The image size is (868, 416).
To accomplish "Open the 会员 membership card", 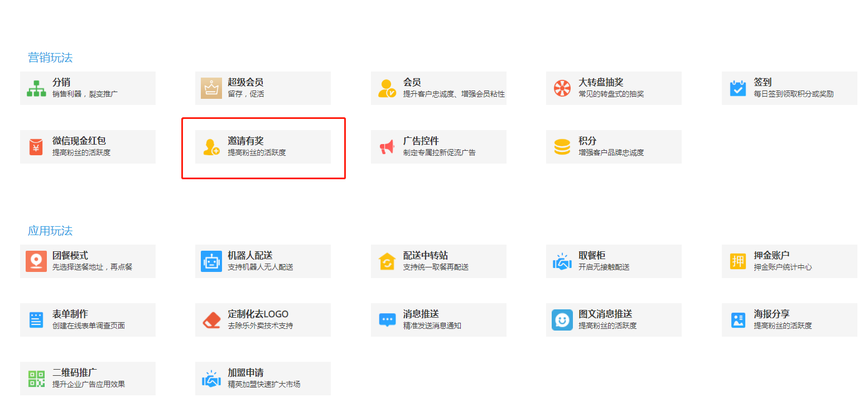I will 438,88.
